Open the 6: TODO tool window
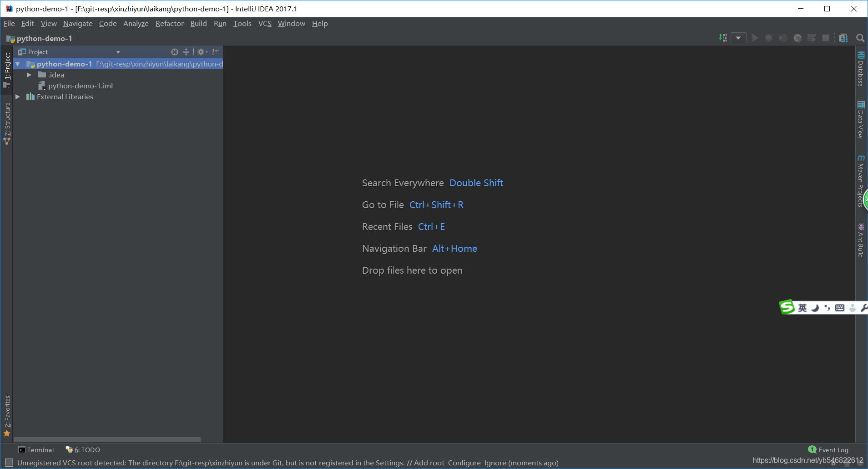 tap(83, 450)
